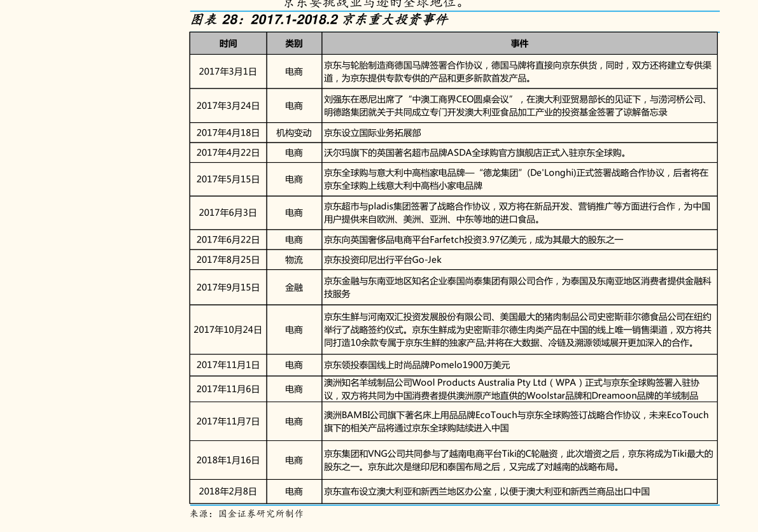758x532 pixels.
Task: Click the 时间 column header
Action: tap(228, 43)
